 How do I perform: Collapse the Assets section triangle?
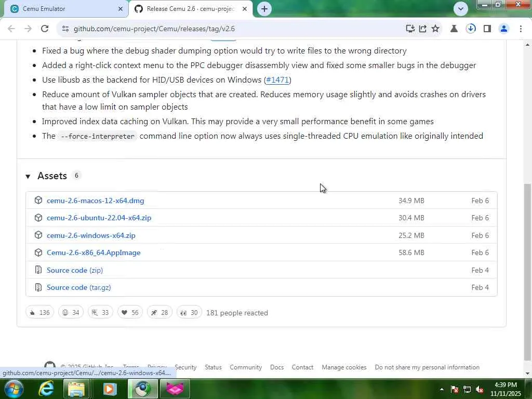(28, 176)
